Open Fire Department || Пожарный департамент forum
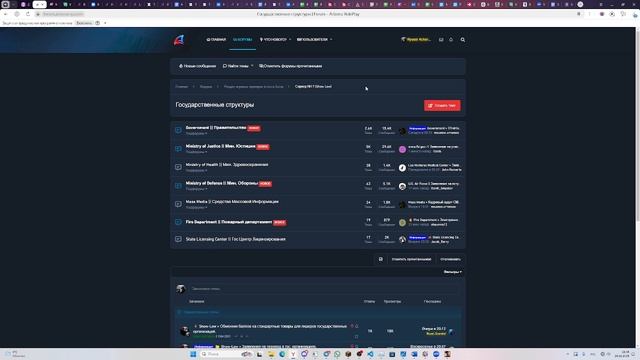 tap(229, 222)
